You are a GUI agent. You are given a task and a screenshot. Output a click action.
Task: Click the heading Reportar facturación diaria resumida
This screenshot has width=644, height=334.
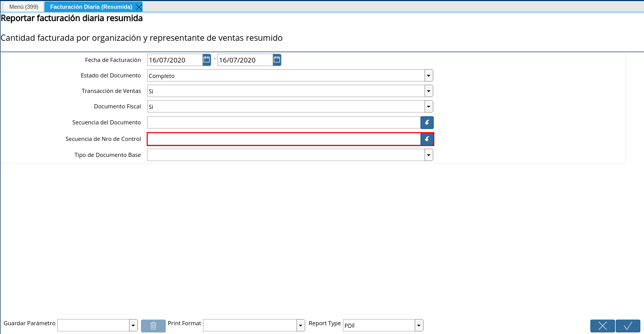coord(72,19)
